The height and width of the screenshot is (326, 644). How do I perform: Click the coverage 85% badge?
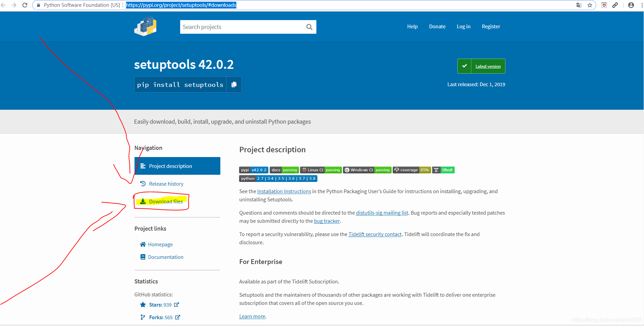pos(412,170)
